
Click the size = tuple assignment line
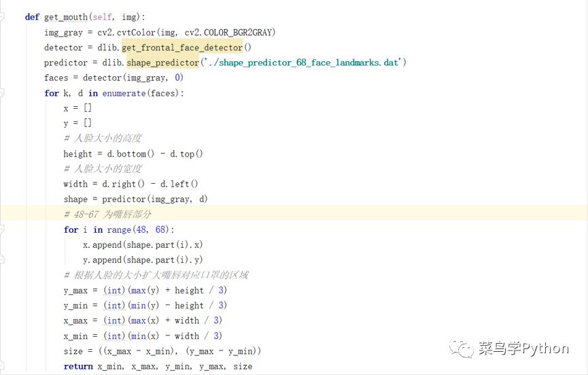coord(162,351)
